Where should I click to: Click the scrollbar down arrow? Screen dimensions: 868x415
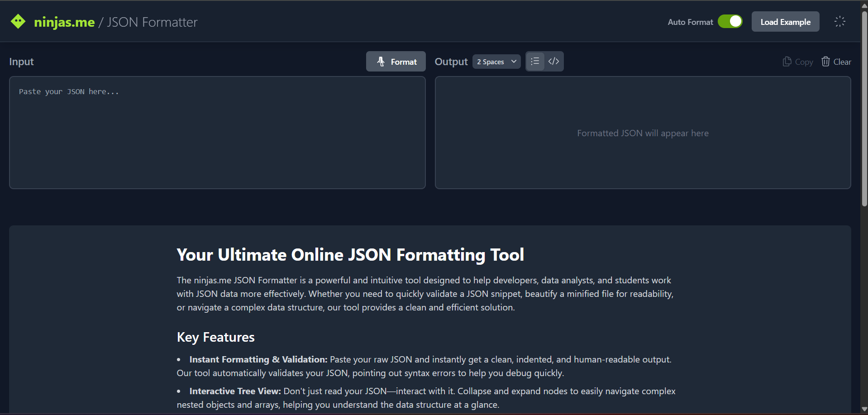point(864,410)
